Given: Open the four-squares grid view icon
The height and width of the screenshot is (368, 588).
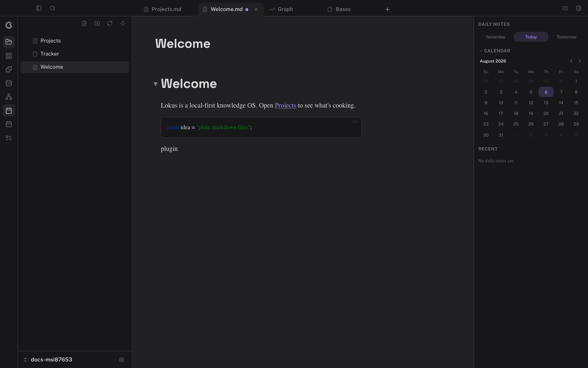Looking at the screenshot, I should tap(9, 56).
